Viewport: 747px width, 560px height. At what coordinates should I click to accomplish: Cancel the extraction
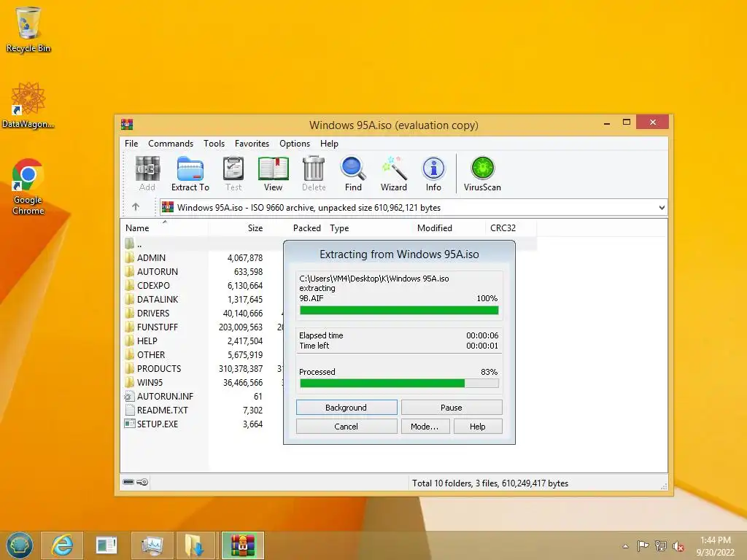point(347,426)
